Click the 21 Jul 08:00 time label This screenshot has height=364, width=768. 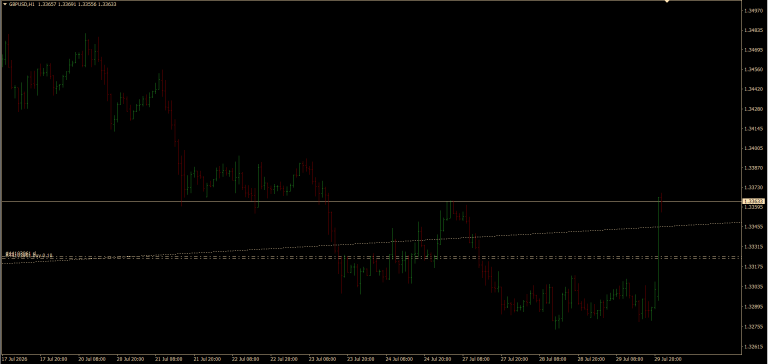(x=169, y=359)
